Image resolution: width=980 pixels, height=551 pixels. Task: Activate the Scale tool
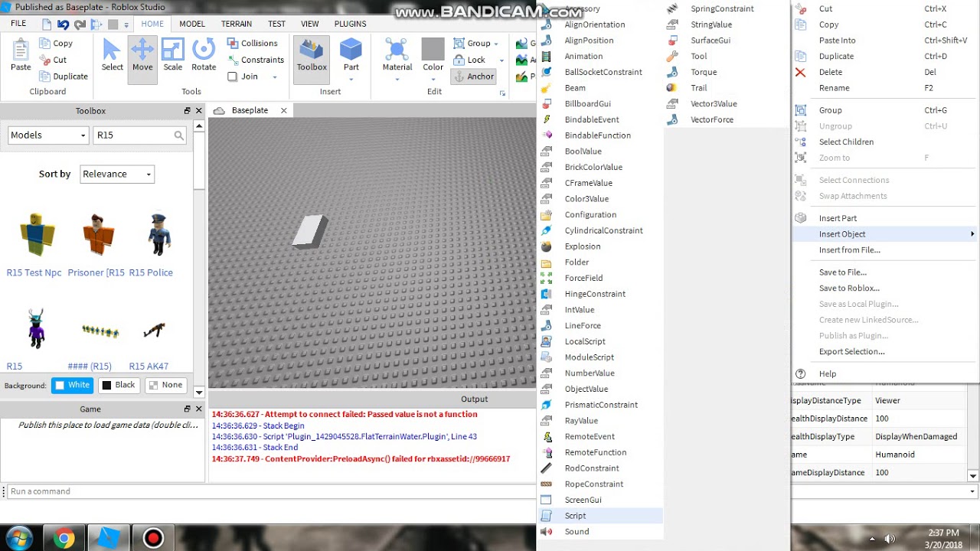[x=173, y=55]
